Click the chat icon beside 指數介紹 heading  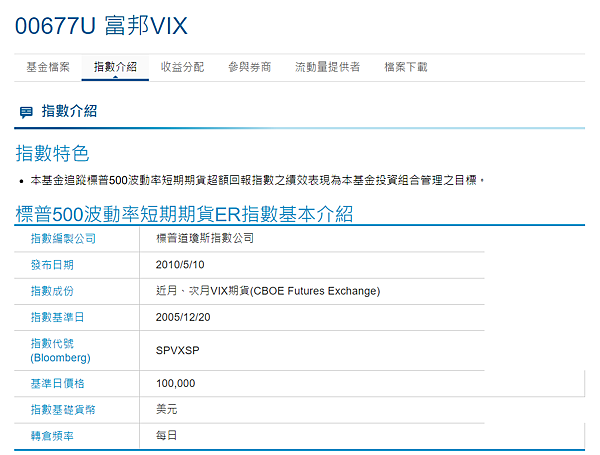point(26,112)
